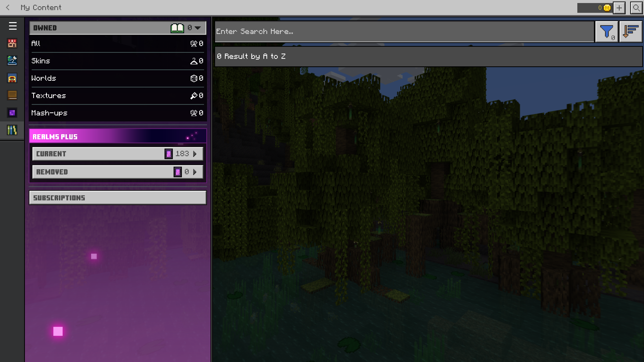Open the magnifying glass search button

click(x=636, y=8)
